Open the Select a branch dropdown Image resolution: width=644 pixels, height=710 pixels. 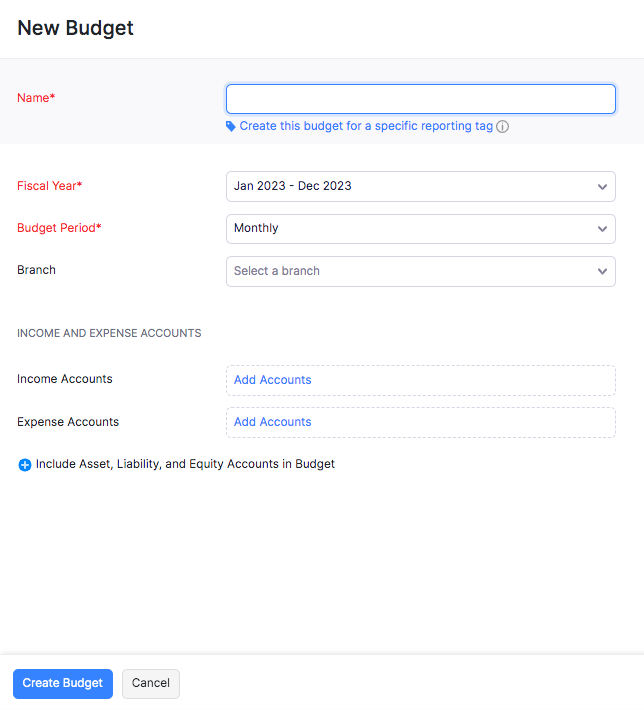click(x=421, y=271)
